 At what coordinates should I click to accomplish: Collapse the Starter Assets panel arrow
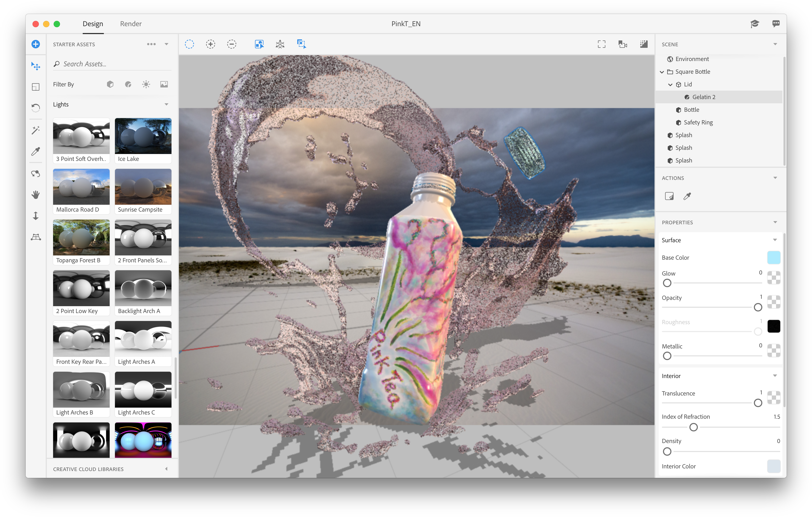[166, 44]
